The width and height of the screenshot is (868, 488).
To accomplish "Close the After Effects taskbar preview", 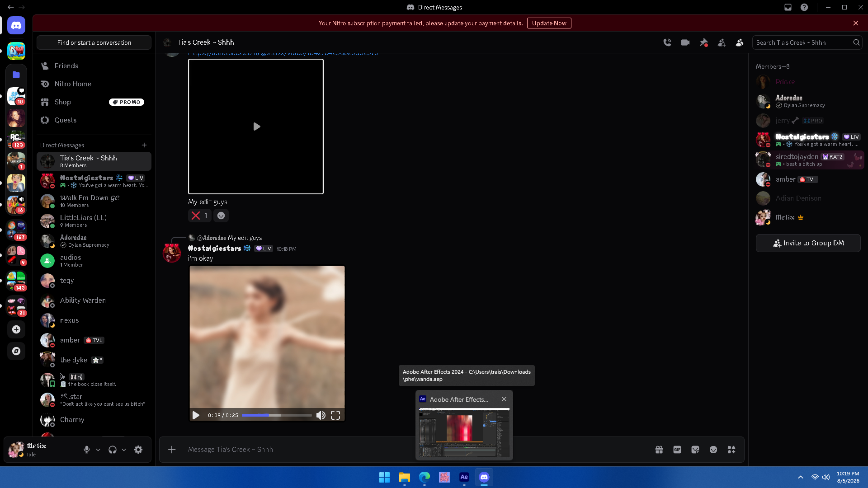I will (504, 399).
